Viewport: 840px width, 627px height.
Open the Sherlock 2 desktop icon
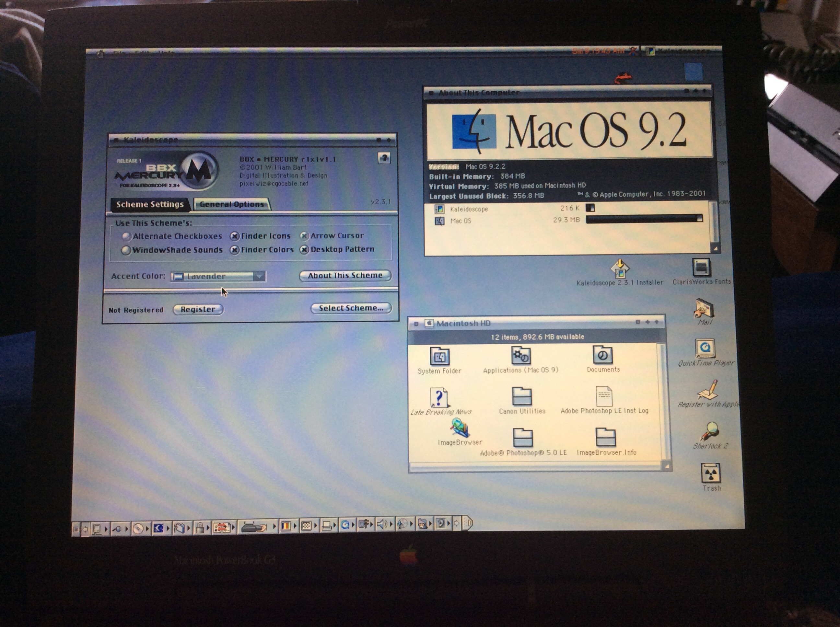coord(710,431)
